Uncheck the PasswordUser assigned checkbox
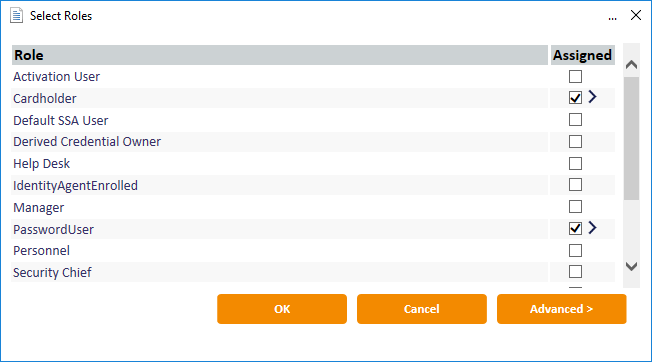This screenshot has width=652, height=362. point(575,229)
